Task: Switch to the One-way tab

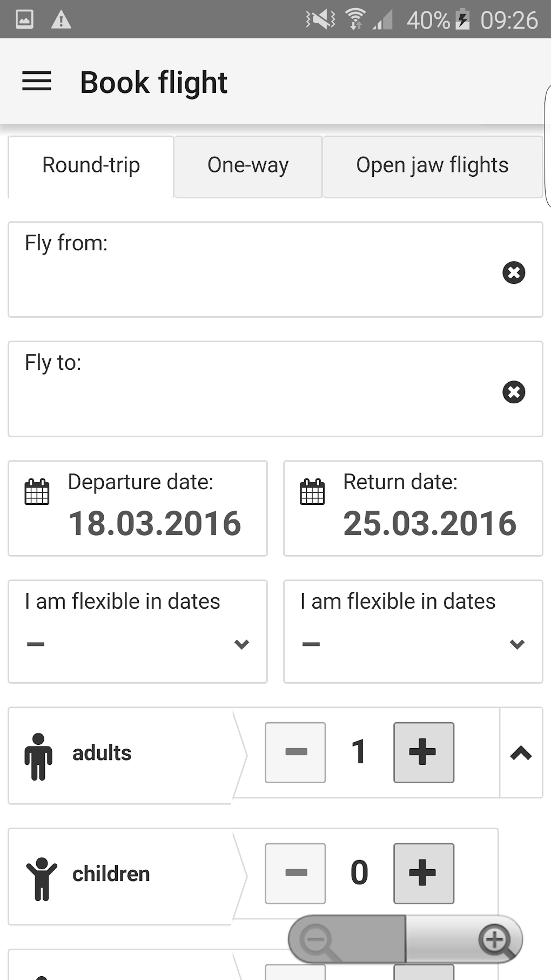Action: (248, 165)
